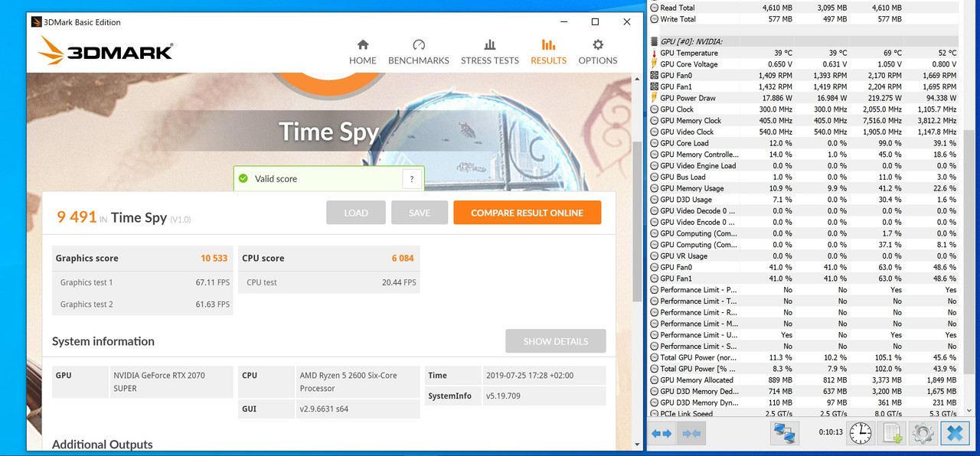Click SystemInfo version v5.19.709
This screenshot has width=980, height=456.
(503, 396)
